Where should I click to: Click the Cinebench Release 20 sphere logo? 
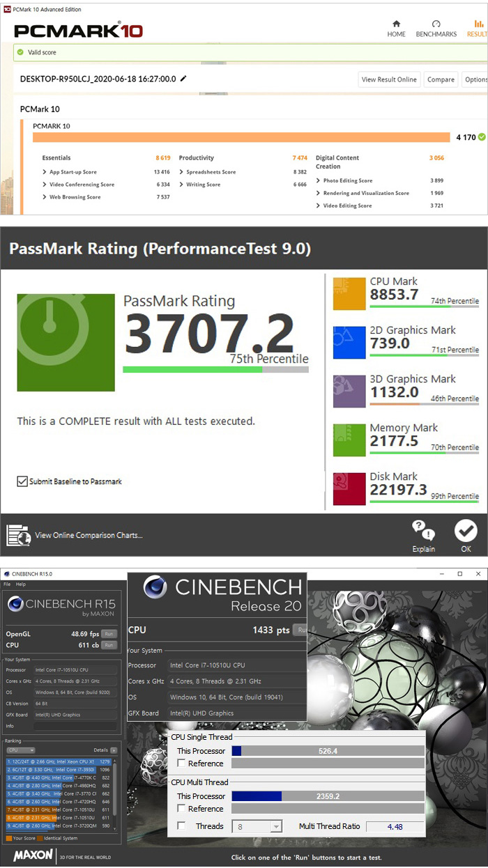(155, 588)
